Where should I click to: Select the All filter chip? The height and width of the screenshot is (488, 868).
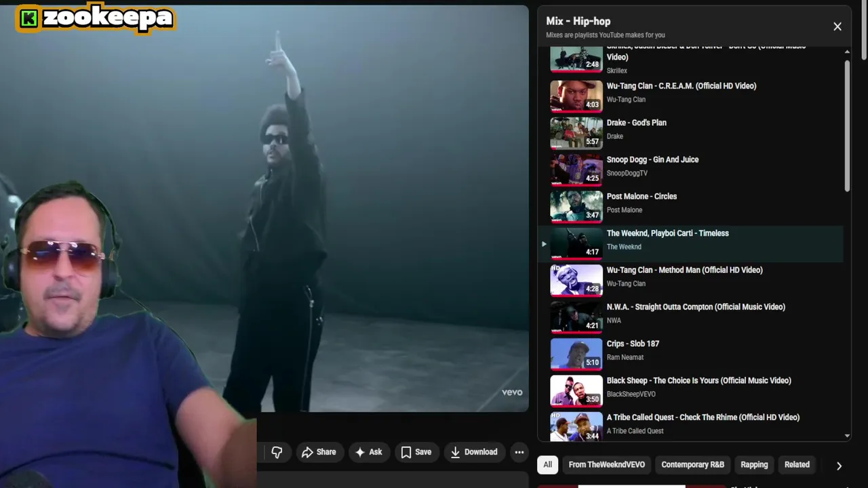pyautogui.click(x=547, y=464)
